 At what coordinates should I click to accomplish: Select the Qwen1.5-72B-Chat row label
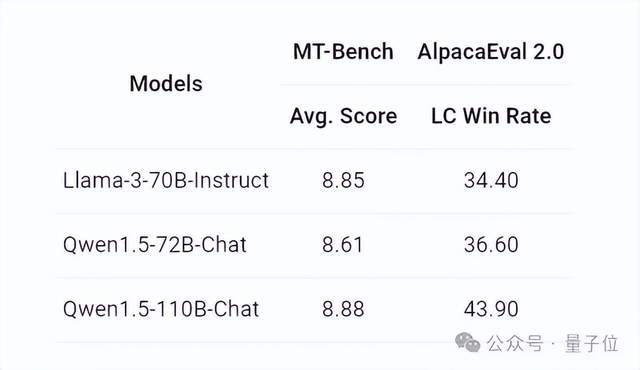point(155,245)
